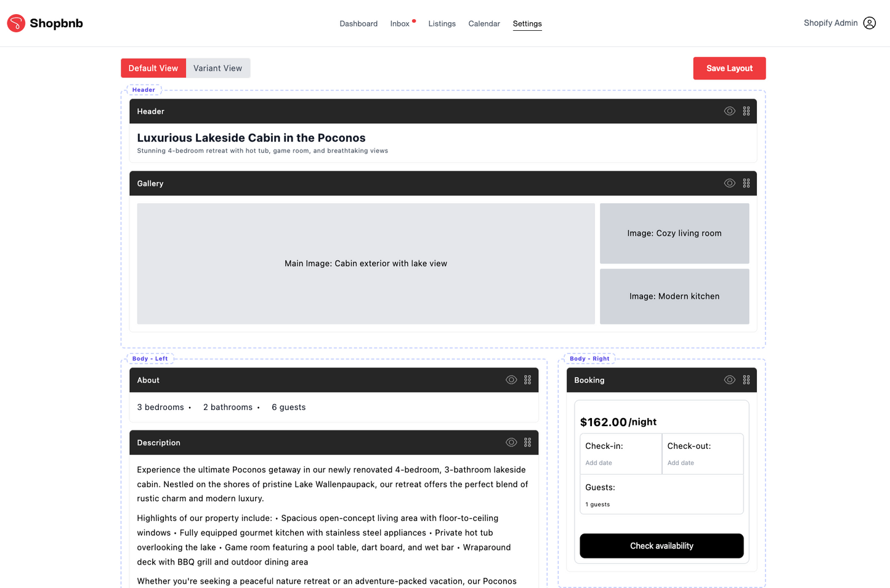Toggle Gallery section visibility

[729, 183]
